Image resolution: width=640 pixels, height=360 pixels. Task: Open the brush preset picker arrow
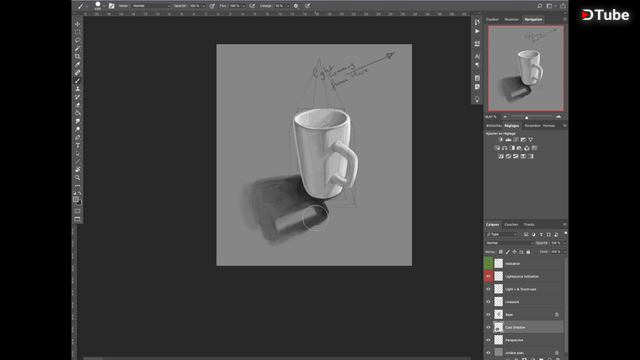pos(104,6)
